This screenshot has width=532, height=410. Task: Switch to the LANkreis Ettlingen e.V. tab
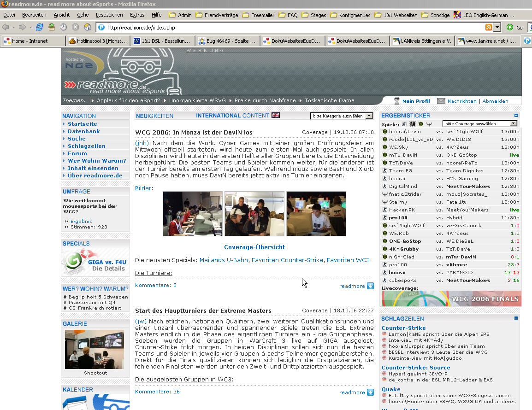[x=422, y=41]
